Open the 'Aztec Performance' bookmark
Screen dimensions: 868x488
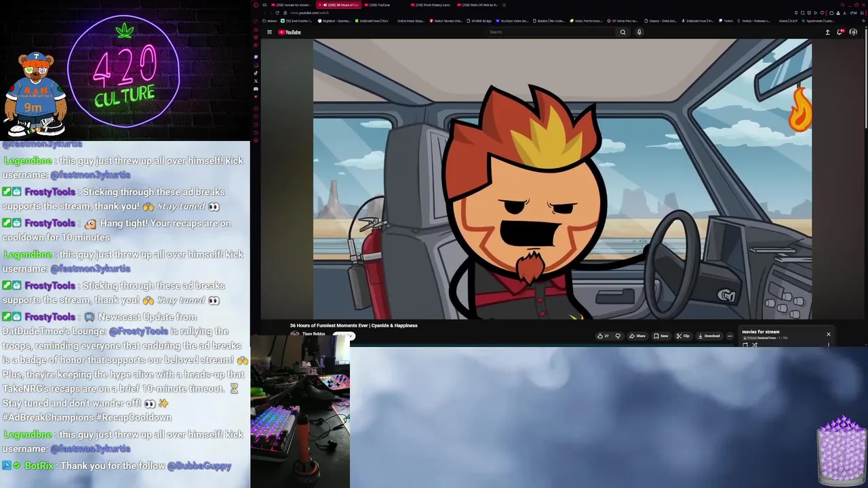586,21
